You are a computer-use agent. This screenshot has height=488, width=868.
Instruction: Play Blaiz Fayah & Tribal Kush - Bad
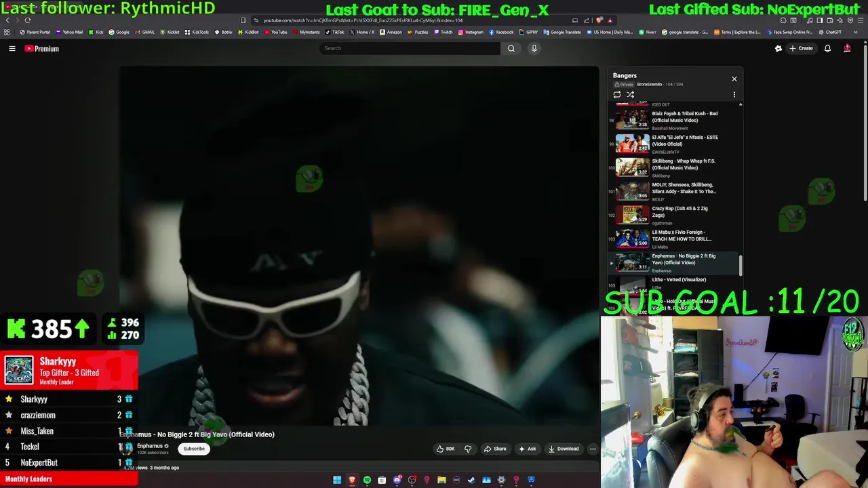click(x=674, y=120)
